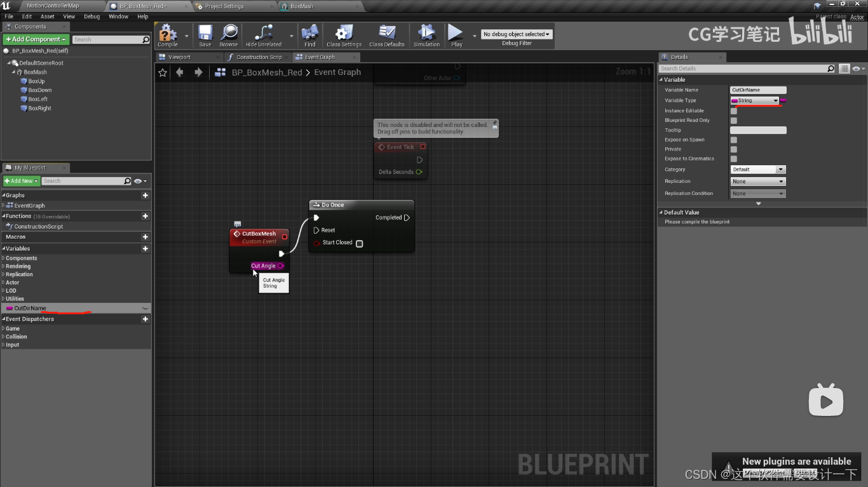868x487 pixels.
Task: Open My Blueprint view options eye menu
Action: [140, 181]
